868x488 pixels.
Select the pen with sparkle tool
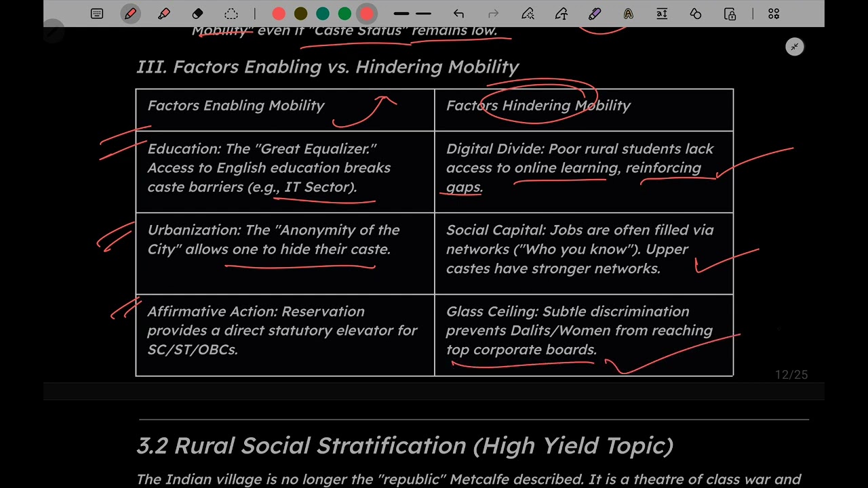click(x=528, y=14)
